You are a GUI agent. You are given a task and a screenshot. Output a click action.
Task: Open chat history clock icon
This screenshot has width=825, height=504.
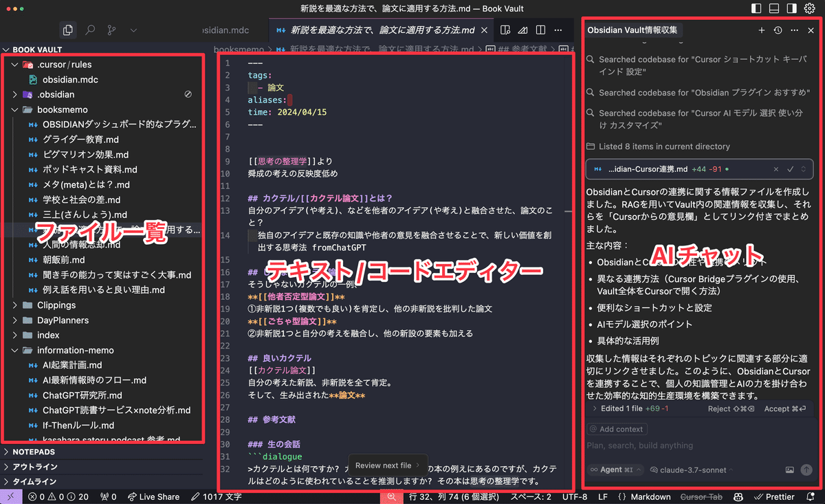(x=778, y=30)
